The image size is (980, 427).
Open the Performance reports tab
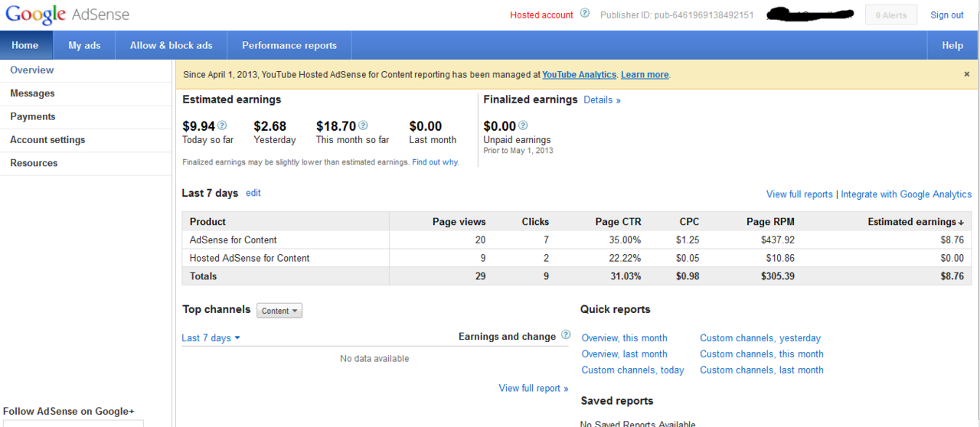289,45
